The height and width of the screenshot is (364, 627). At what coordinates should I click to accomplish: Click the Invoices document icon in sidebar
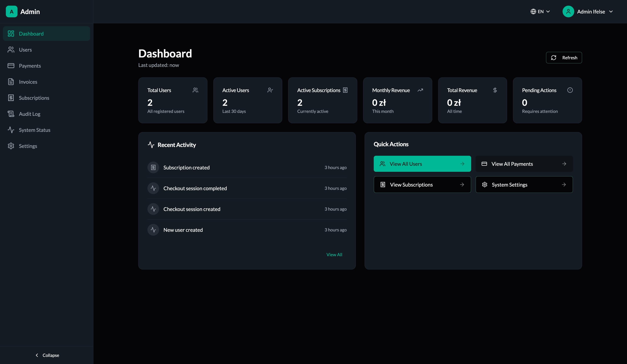(x=11, y=82)
